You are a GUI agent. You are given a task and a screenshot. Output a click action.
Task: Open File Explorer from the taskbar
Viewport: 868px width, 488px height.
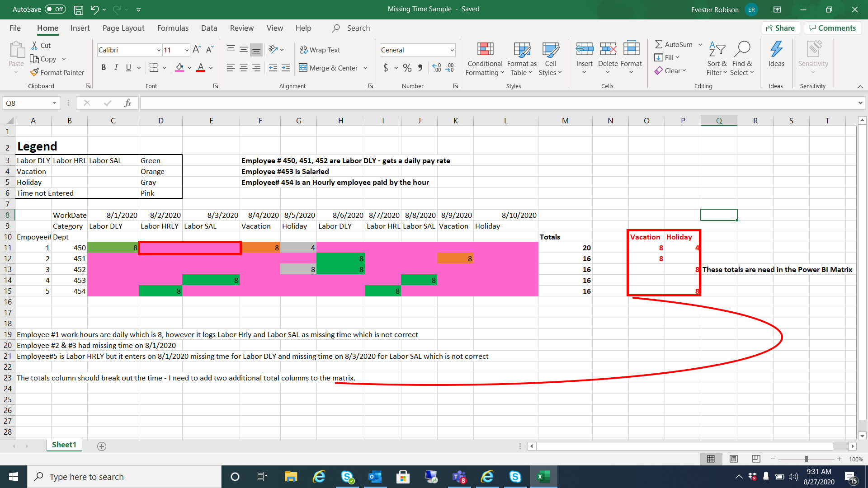pyautogui.click(x=291, y=477)
